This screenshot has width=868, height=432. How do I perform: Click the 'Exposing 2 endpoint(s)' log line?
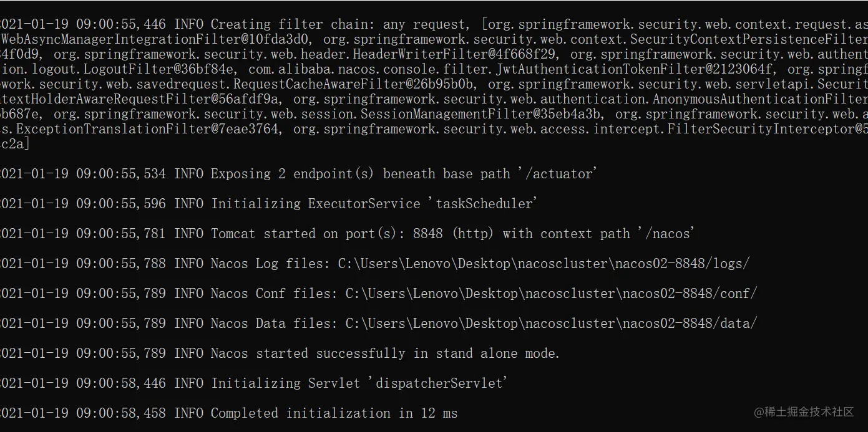tap(298, 174)
